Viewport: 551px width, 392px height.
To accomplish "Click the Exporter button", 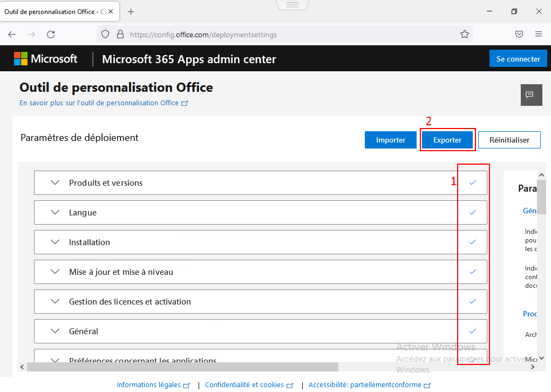I will (447, 140).
